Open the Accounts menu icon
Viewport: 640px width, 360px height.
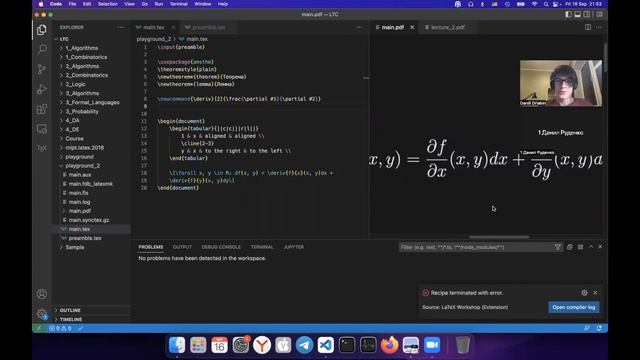pos(42,294)
